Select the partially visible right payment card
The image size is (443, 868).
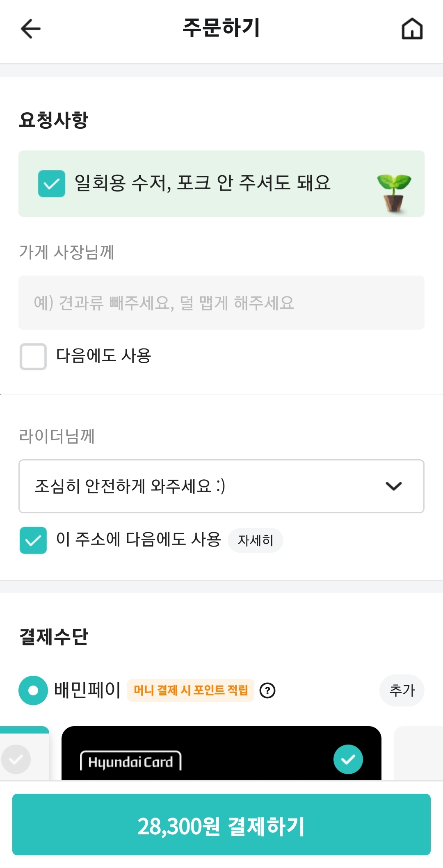coord(419,754)
